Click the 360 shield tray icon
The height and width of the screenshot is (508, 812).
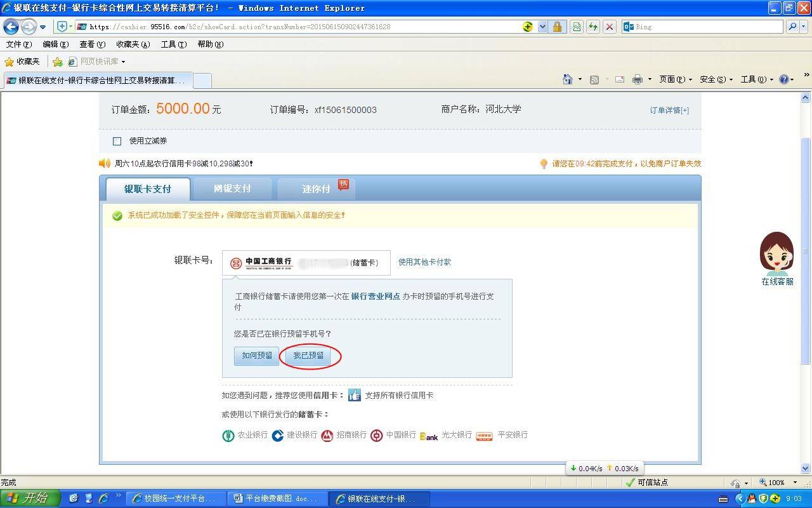click(764, 499)
